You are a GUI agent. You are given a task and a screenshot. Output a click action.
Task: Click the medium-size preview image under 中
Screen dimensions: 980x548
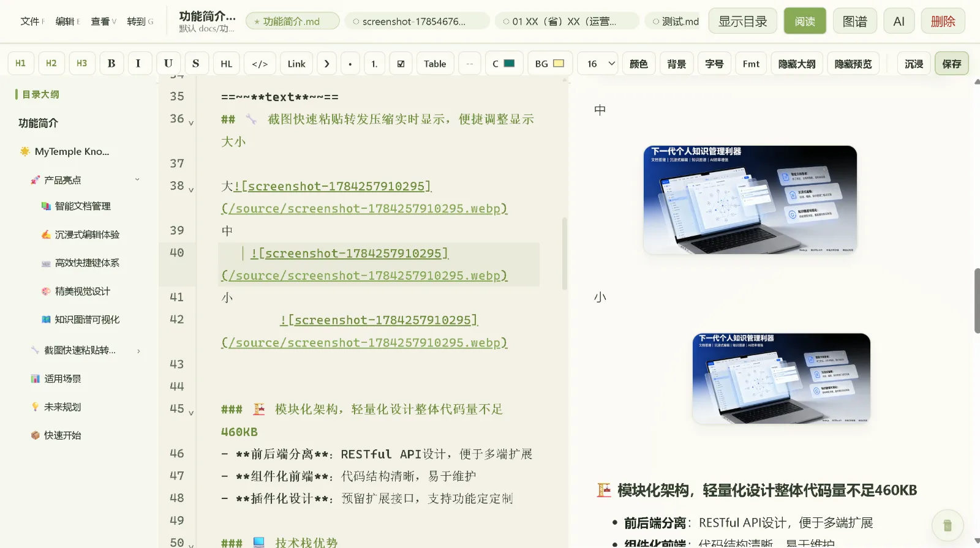(750, 200)
